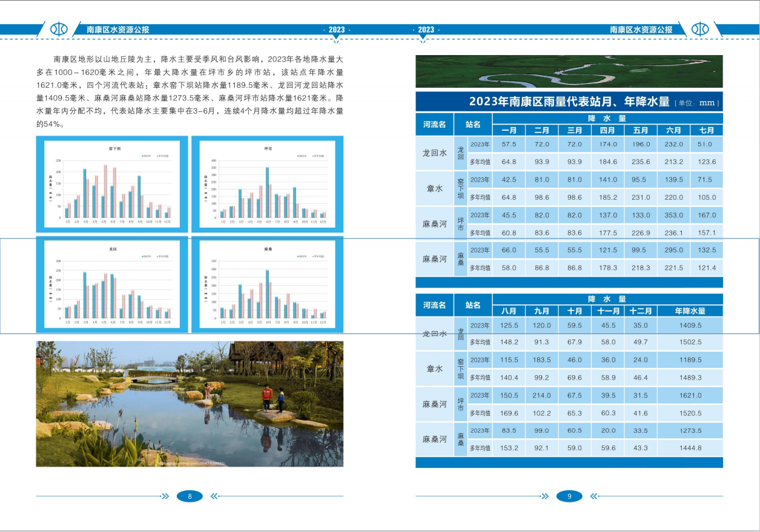The image size is (760, 532).
Task: Click the double chevron right of page number 9
Action: [x=594, y=496]
